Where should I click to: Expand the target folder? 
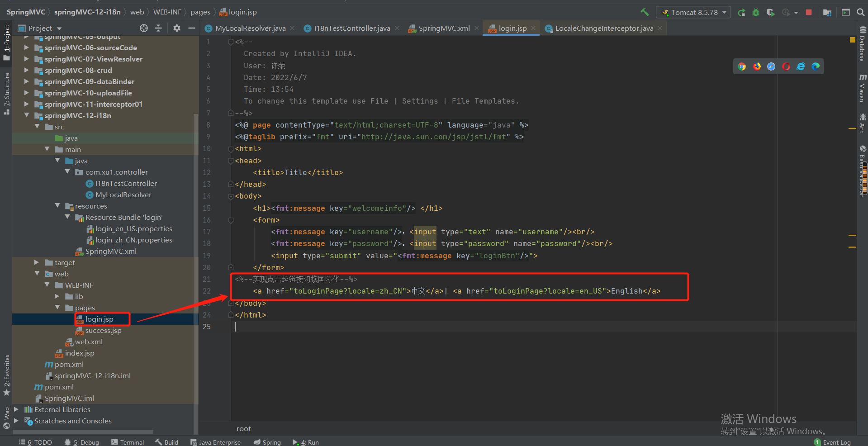tap(37, 262)
